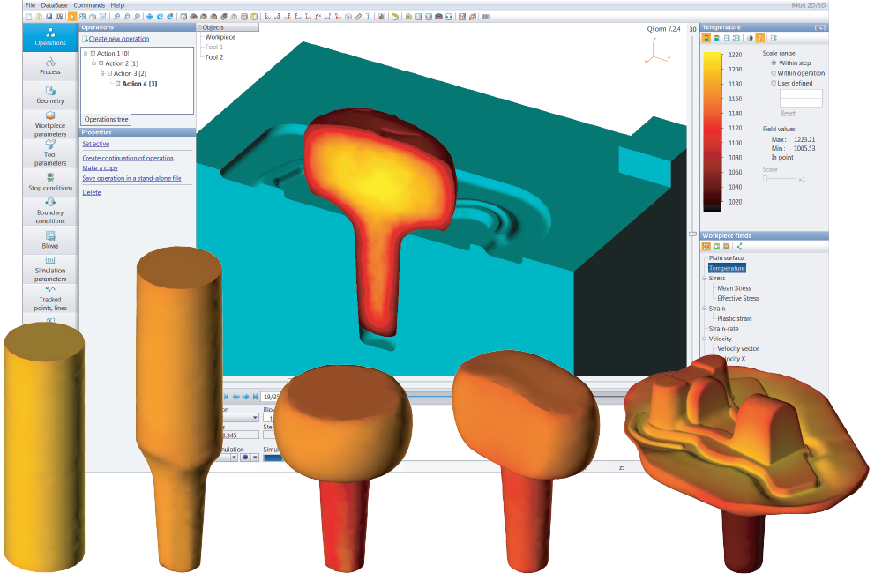This screenshot has height=588, width=882.
Task: Click the Workpiece parameters sidebar icon
Action: click(50, 123)
